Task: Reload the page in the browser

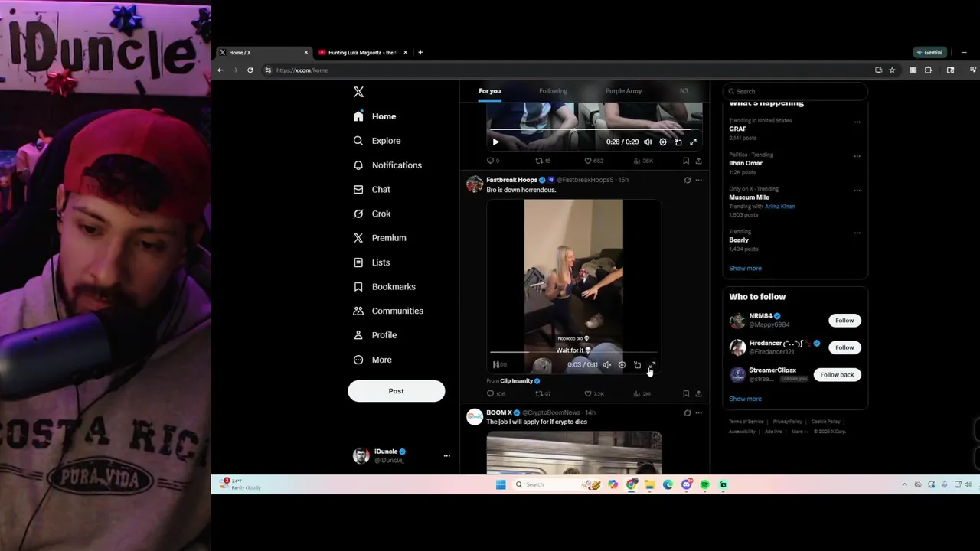Action: click(250, 70)
